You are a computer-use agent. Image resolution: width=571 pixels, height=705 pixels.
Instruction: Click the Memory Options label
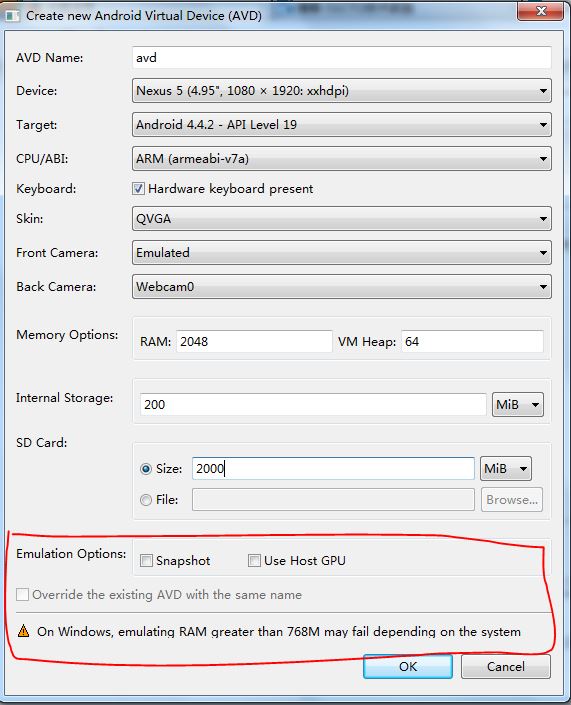click(x=67, y=335)
